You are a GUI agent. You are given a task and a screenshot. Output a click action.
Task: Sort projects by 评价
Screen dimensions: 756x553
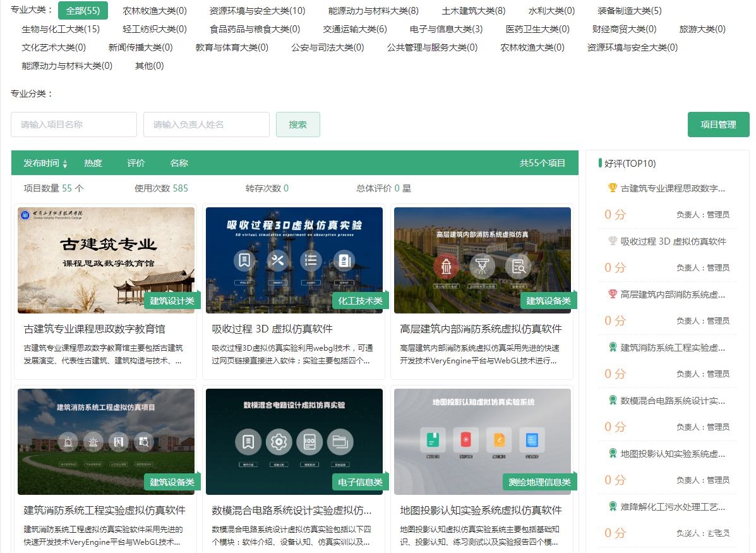136,163
